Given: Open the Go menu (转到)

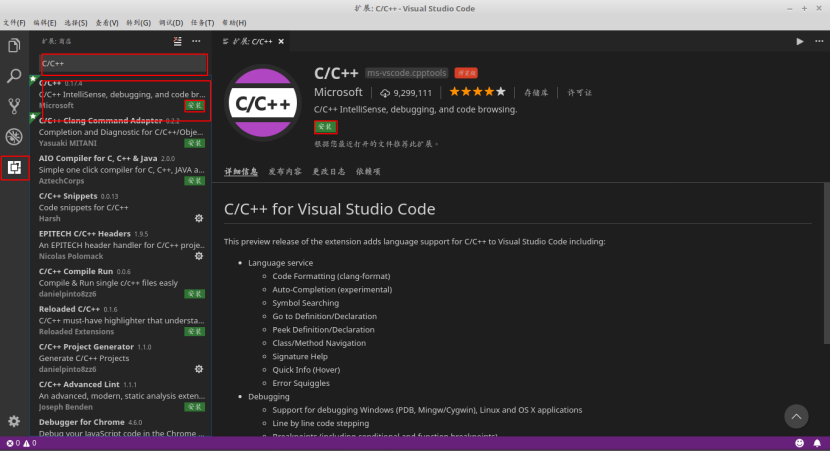Looking at the screenshot, I should [139, 23].
